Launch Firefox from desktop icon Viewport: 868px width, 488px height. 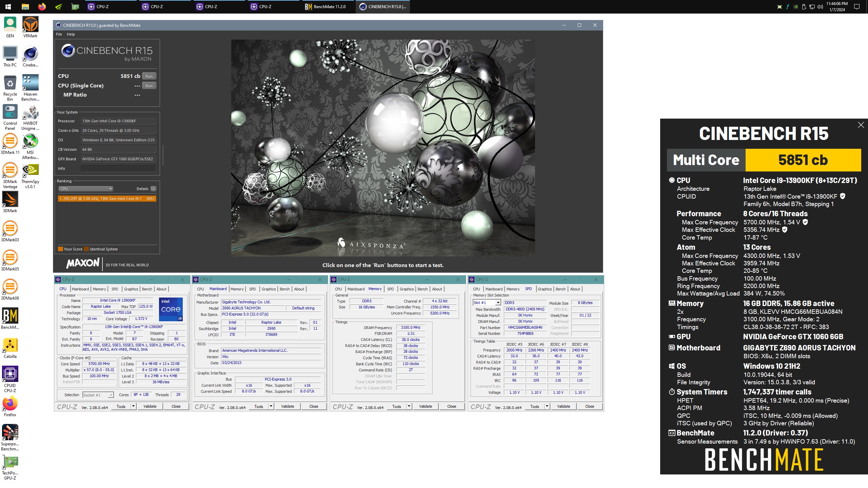(x=10, y=406)
